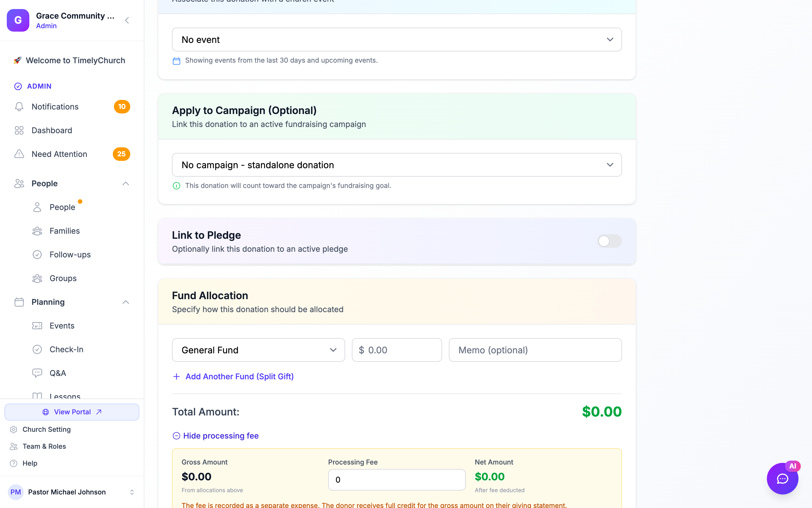
Task: Collapse the Planning section chevron
Action: click(x=126, y=302)
